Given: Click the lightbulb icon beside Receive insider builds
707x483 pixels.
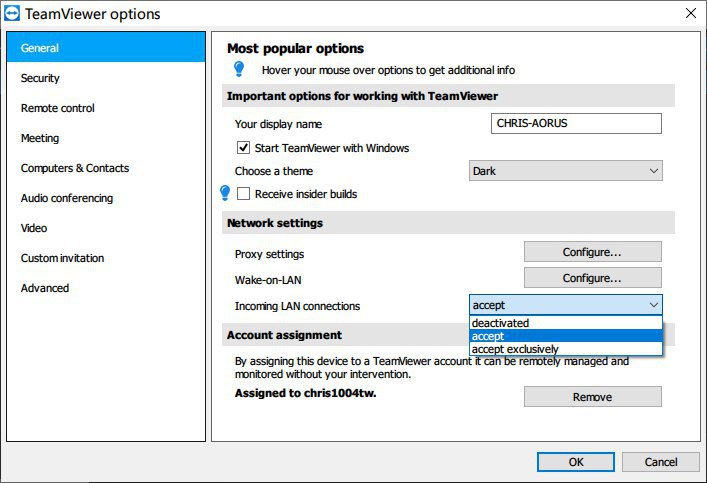Looking at the screenshot, I should click(x=225, y=193).
